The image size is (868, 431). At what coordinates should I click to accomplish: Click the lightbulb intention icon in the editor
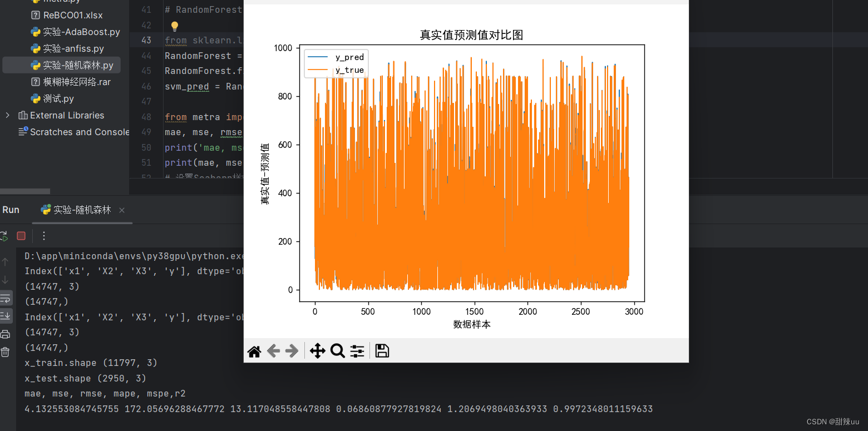(x=174, y=25)
